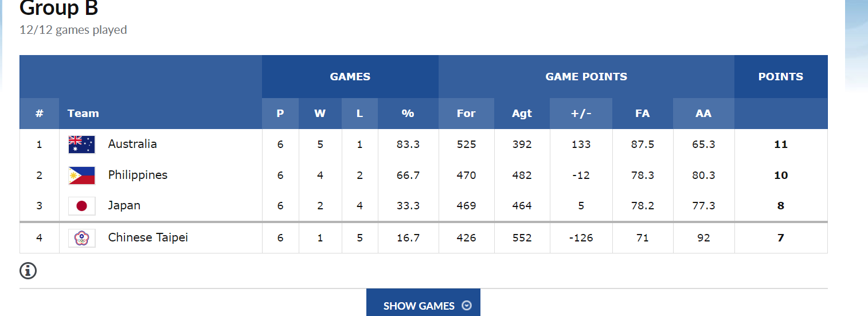The height and width of the screenshot is (316, 868).
Task: Click the Japan flag icon
Action: click(x=81, y=206)
